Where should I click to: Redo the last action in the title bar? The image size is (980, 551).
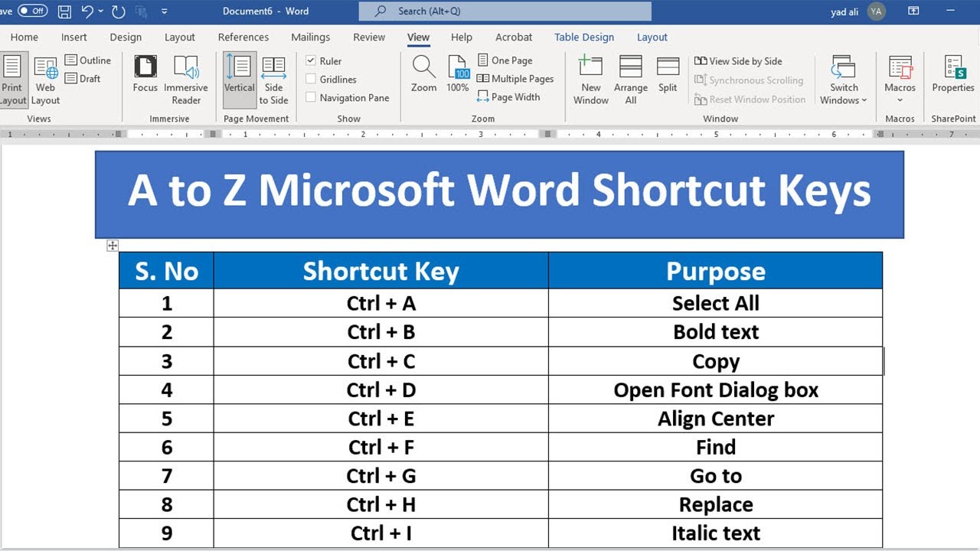coord(118,11)
